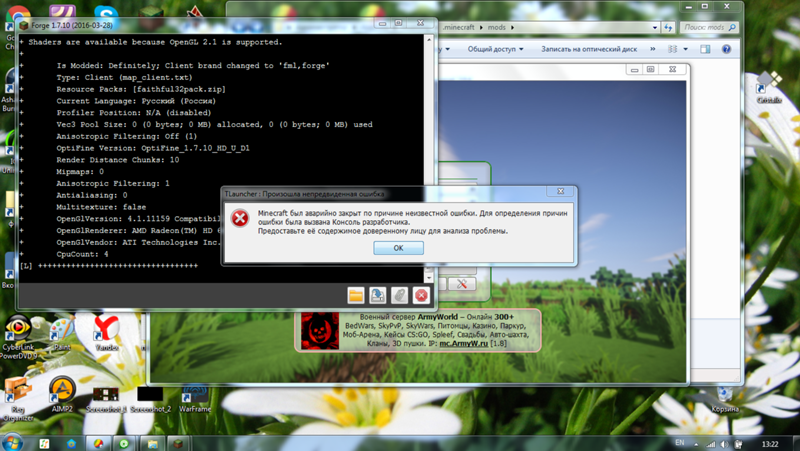Click EN language indicator in tray

point(680,443)
